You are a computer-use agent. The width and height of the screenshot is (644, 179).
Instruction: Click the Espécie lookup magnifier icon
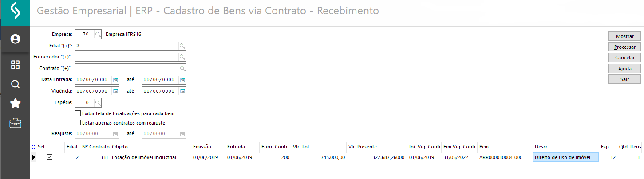98,103
